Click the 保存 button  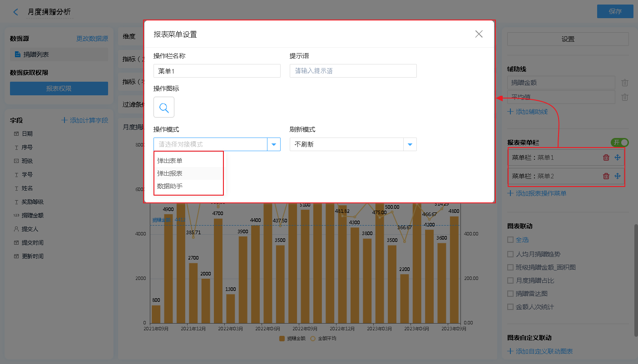[x=615, y=12]
